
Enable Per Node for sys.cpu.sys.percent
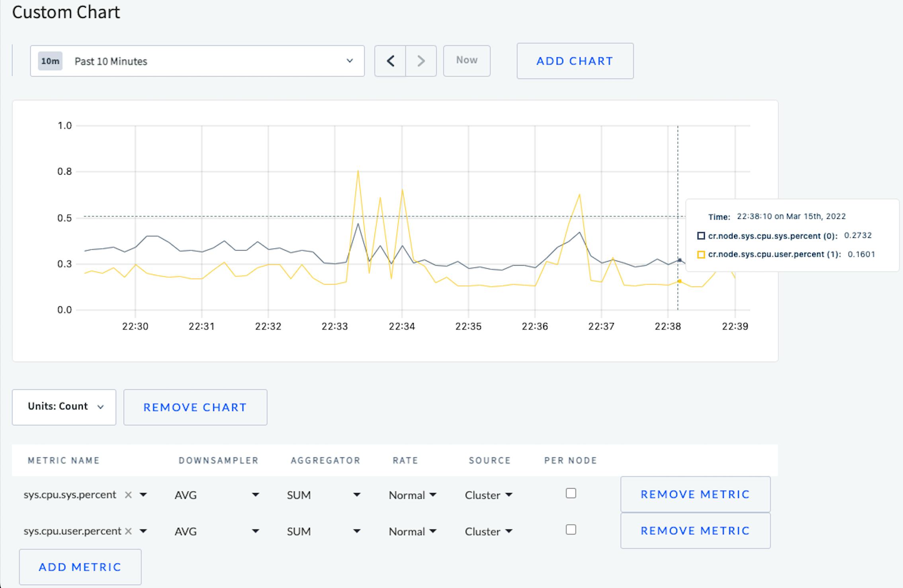pyautogui.click(x=571, y=493)
